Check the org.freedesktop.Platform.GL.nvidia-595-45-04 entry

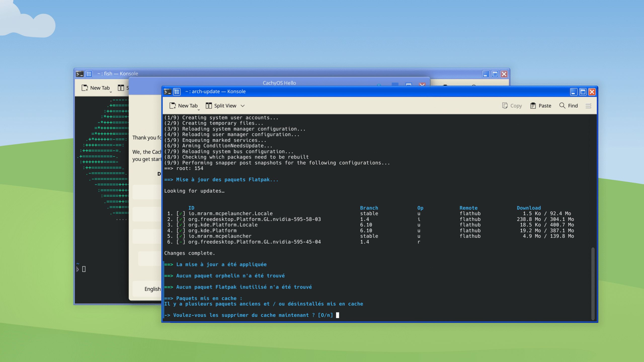[181, 242]
